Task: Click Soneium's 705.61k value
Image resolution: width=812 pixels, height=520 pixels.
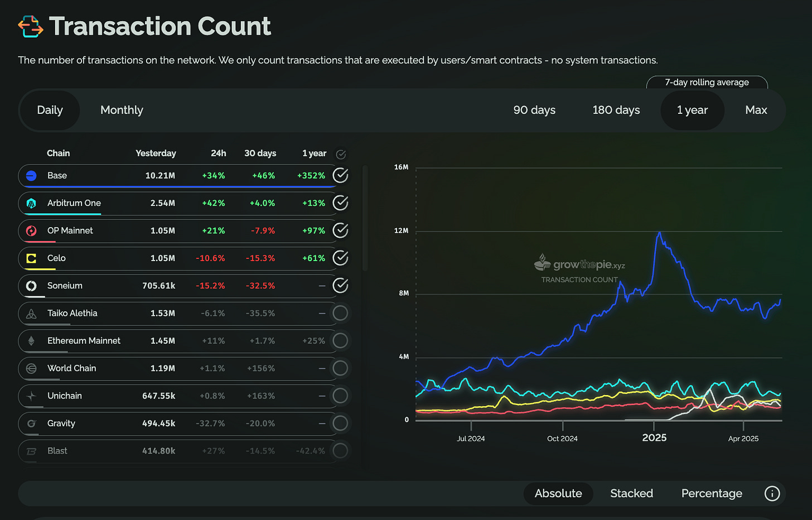Action: click(x=158, y=286)
